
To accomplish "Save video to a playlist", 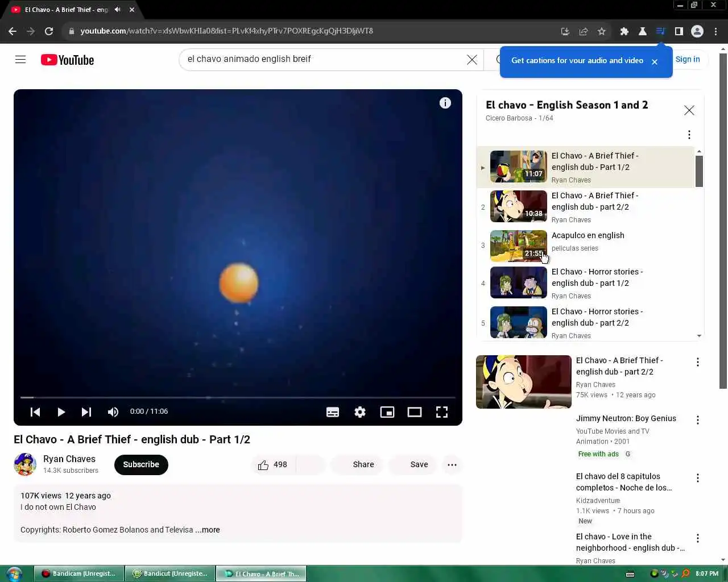I will coord(412,465).
